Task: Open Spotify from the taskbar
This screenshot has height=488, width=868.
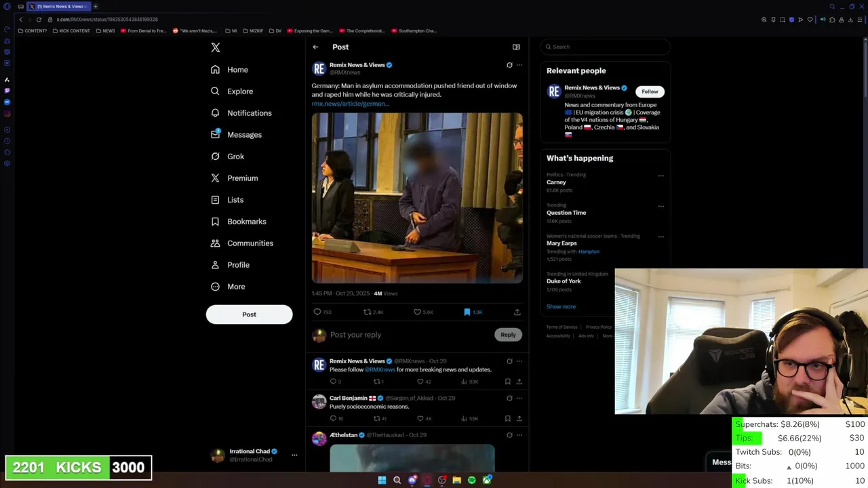Action: [x=472, y=480]
